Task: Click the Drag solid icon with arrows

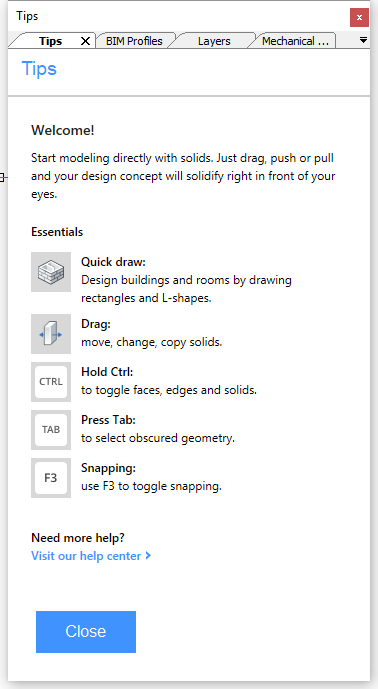Action: [x=51, y=334]
